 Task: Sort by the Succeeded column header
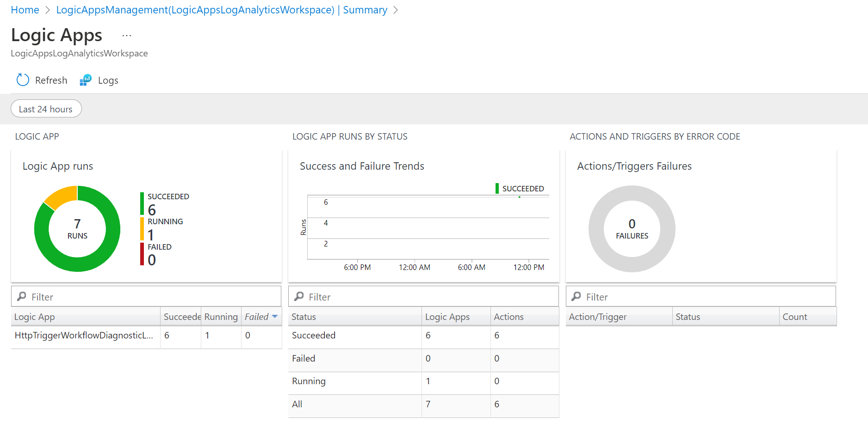tap(181, 317)
